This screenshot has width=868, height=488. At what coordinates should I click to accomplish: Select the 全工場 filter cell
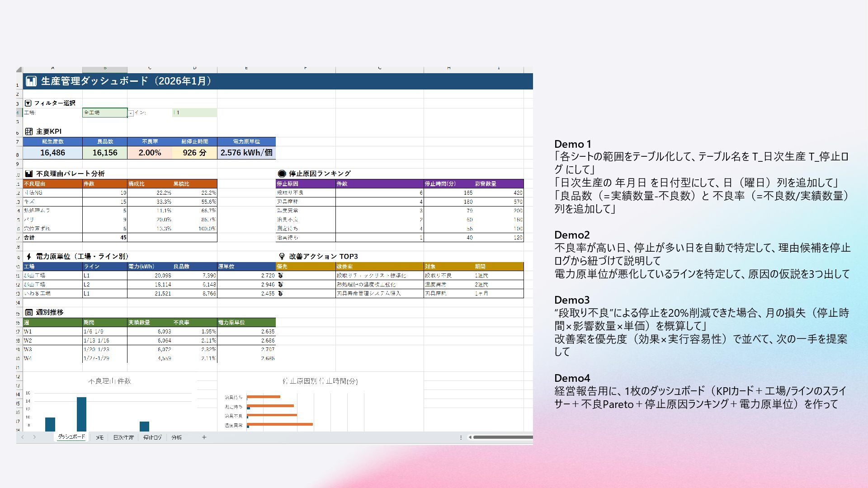point(105,113)
